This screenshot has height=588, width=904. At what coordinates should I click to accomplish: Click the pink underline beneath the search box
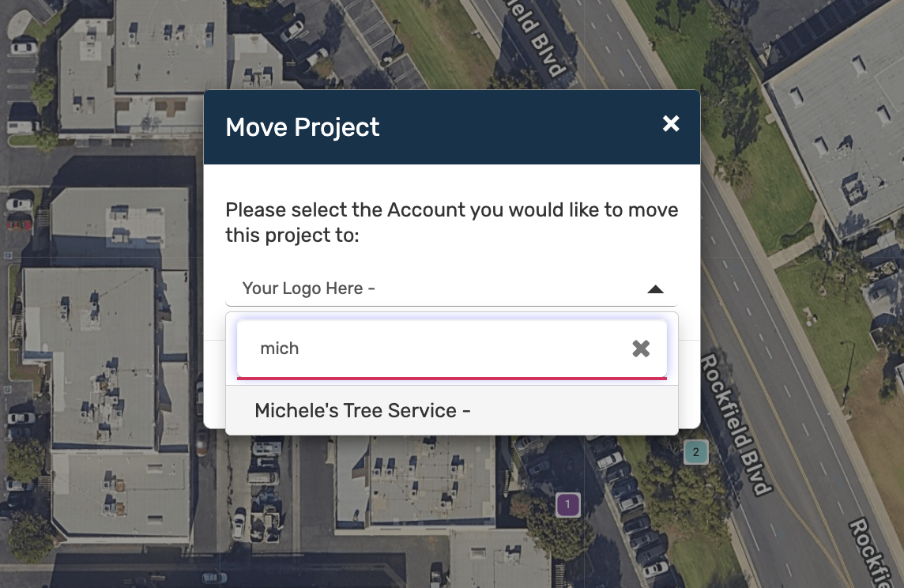coord(451,379)
